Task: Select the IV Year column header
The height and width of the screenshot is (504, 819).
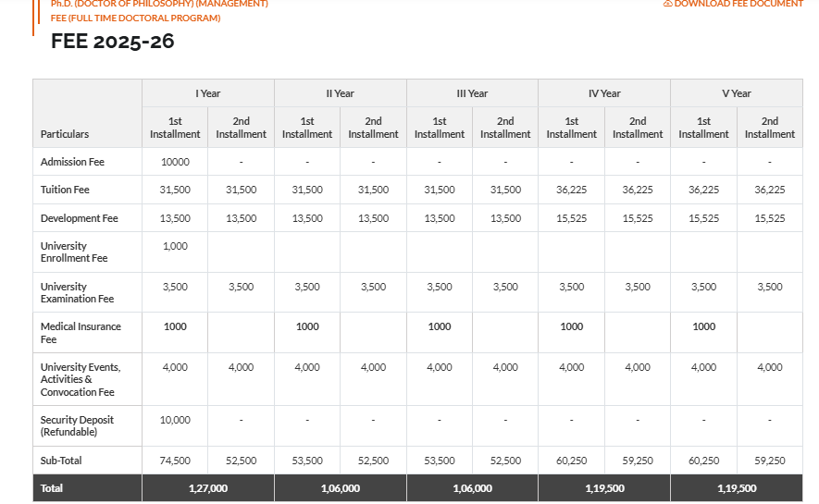Action: (604, 93)
